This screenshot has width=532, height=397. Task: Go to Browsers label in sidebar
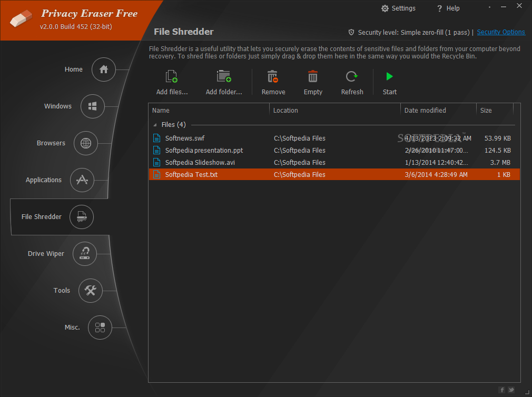51,143
